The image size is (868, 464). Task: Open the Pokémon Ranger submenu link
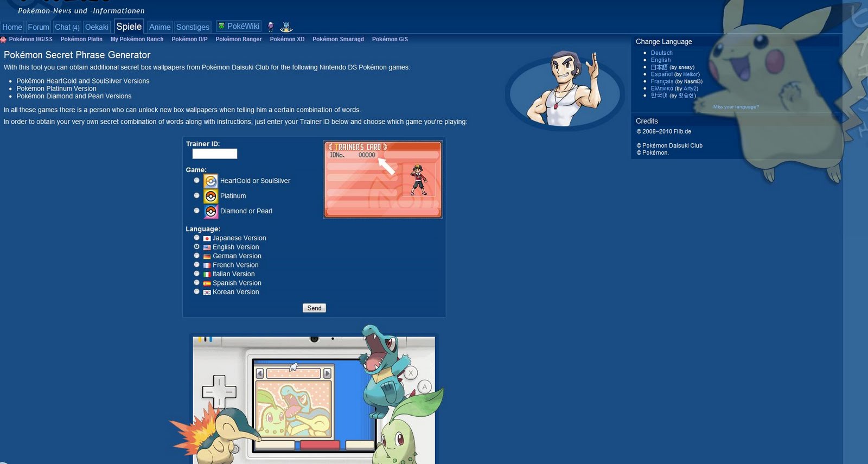pos(239,39)
